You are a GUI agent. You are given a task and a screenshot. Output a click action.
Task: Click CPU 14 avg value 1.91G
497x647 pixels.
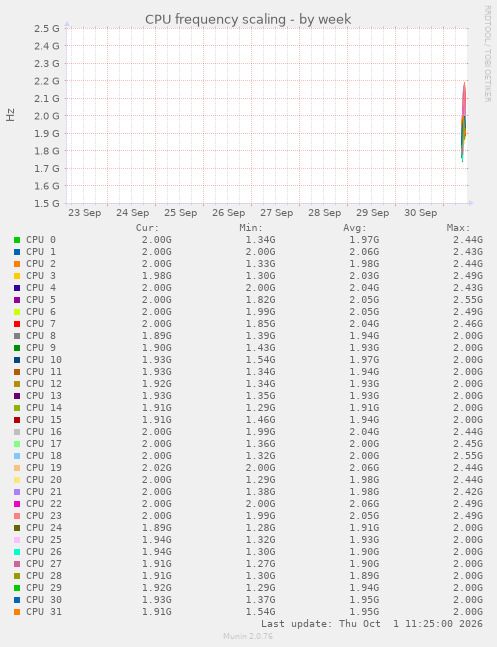364,408
